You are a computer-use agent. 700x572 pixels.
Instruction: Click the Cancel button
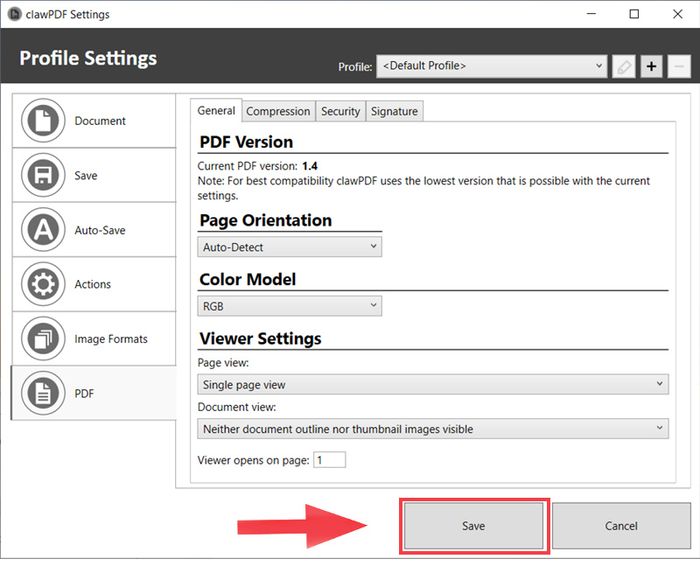[x=621, y=526]
